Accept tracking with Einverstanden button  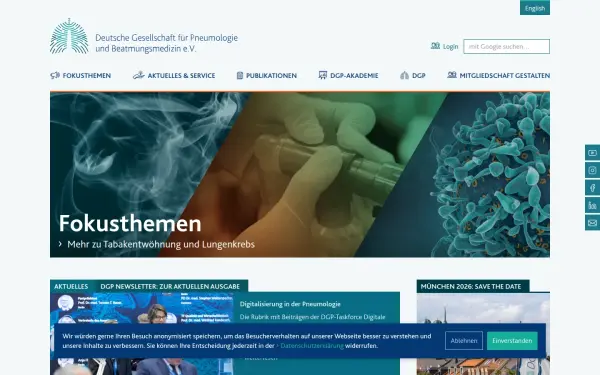[512, 341]
